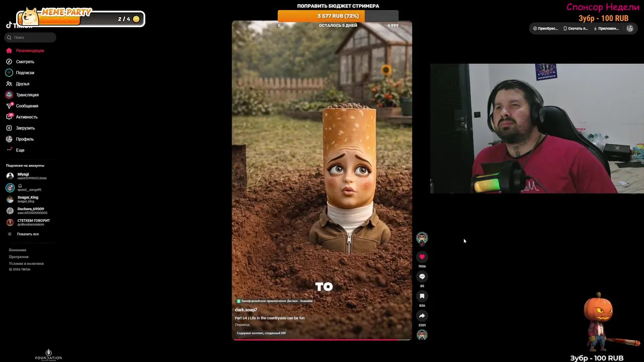644x362 pixels.
Task: Expand Условия и политики footer section
Action: (x=26, y=263)
